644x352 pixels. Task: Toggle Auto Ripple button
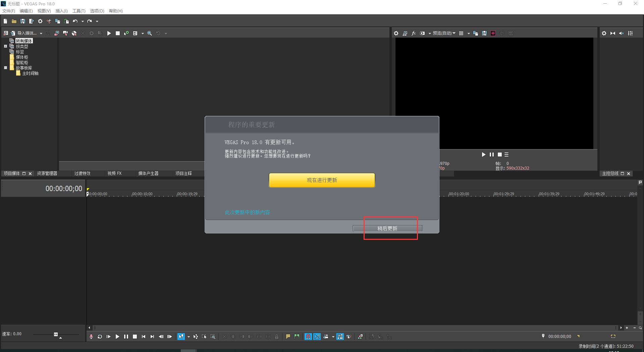(x=326, y=337)
